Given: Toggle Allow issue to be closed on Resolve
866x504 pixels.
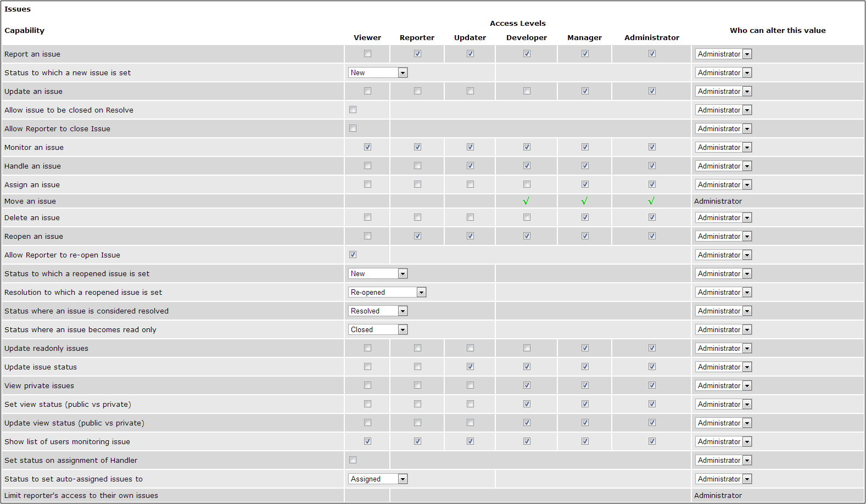Looking at the screenshot, I should click(353, 110).
